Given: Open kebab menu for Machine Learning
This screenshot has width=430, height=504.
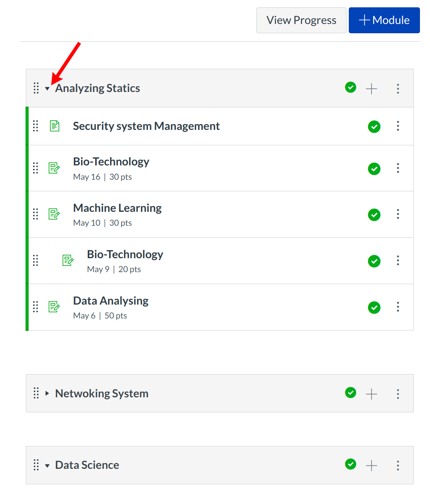Looking at the screenshot, I should click(x=398, y=214).
